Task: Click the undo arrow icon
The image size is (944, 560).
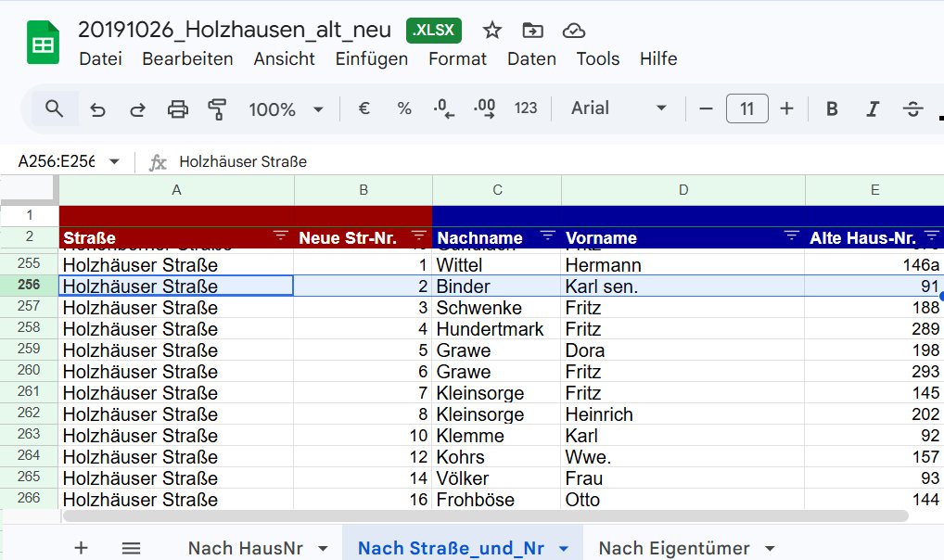Action: [x=97, y=109]
